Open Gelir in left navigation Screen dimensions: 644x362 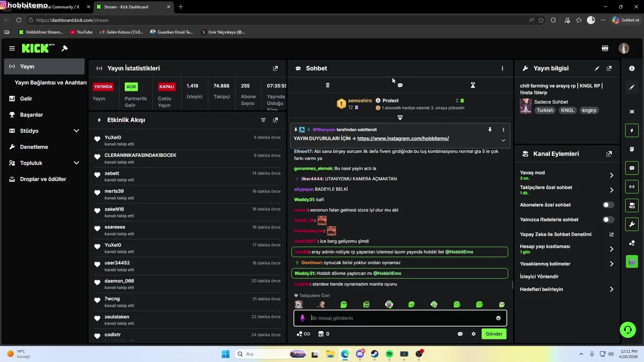44,99
